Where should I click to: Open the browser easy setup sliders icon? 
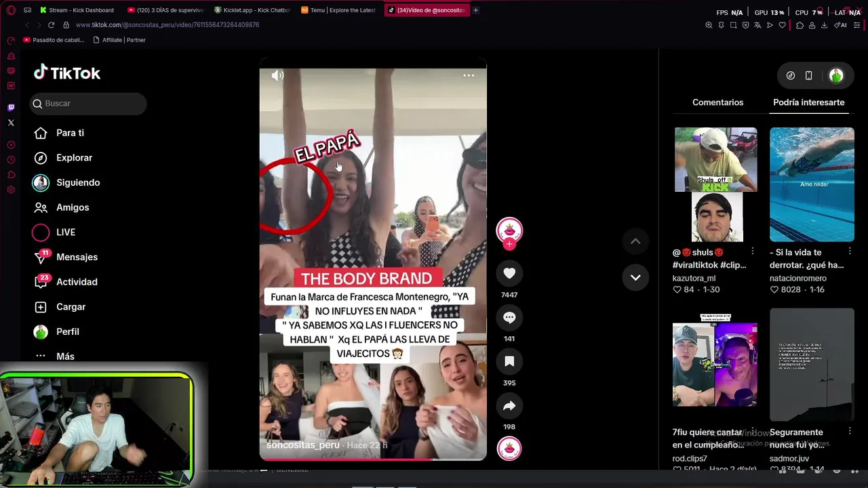point(856,25)
